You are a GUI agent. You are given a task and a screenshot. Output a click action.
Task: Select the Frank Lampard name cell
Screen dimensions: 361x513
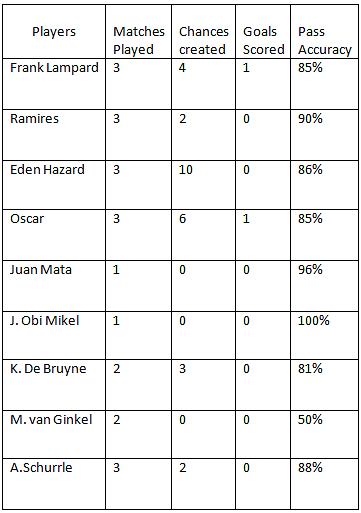[x=54, y=84]
